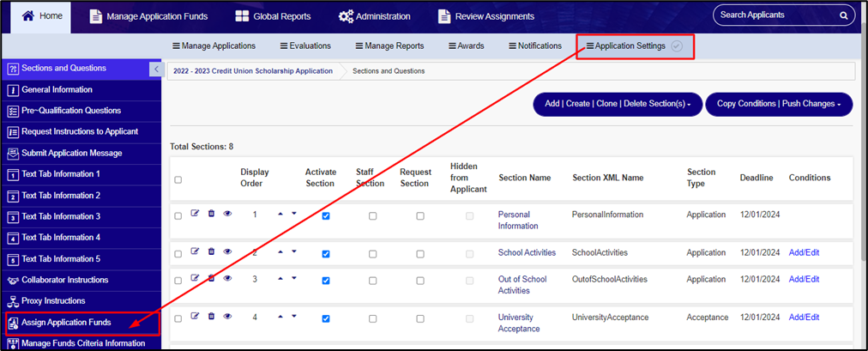Screen dimensions: 868x351
Task: Check Staff Section for University Acceptance
Action: pos(372,319)
